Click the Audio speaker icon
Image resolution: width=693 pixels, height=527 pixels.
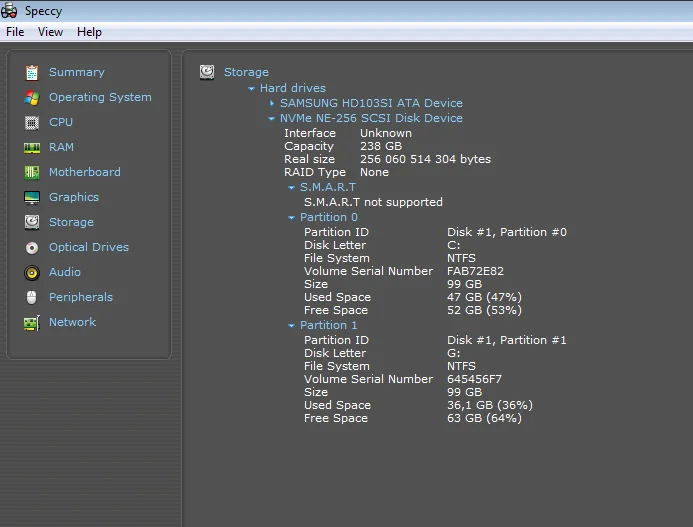[32, 273]
